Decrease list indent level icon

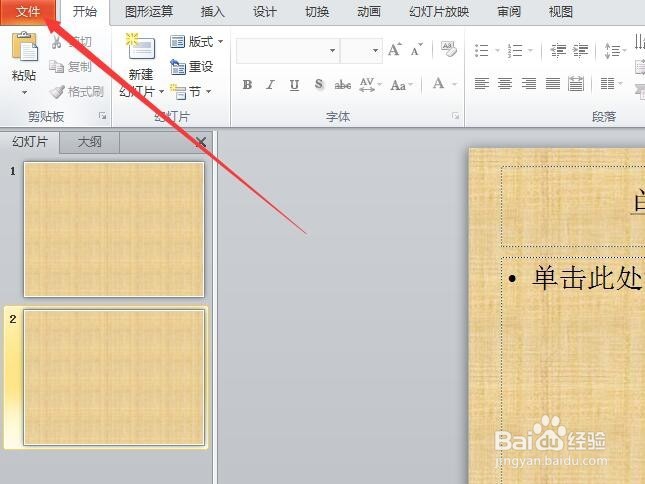[x=558, y=51]
